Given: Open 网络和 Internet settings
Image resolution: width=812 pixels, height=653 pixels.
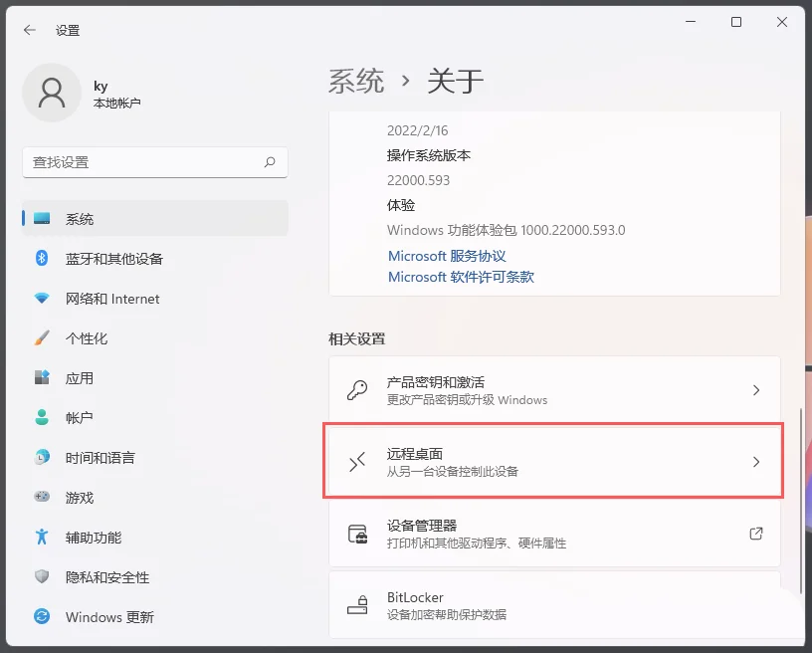Looking at the screenshot, I should coord(155,299).
